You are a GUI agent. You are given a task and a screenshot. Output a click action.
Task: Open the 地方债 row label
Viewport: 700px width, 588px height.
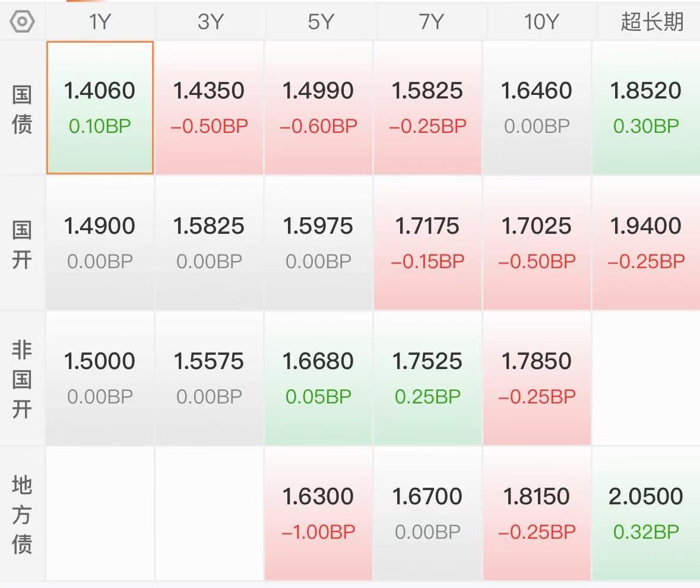point(22,514)
